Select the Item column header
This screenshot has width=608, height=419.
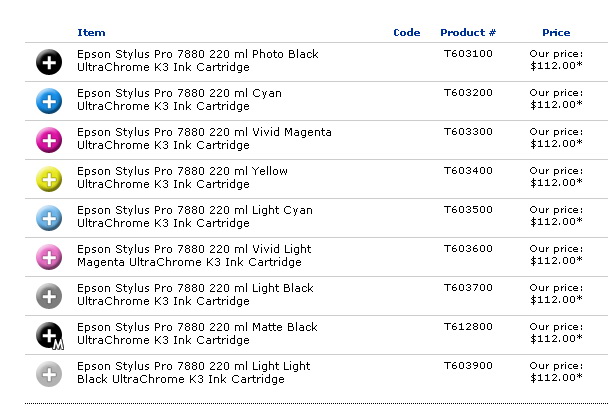91,33
